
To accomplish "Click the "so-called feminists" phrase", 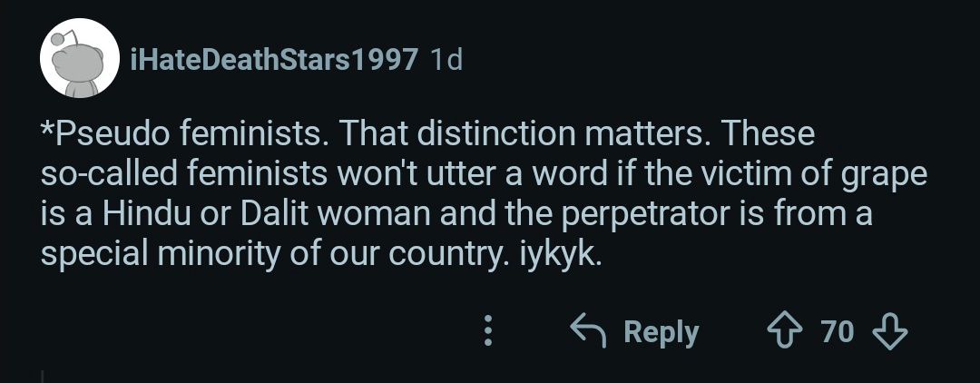I will [171, 175].
